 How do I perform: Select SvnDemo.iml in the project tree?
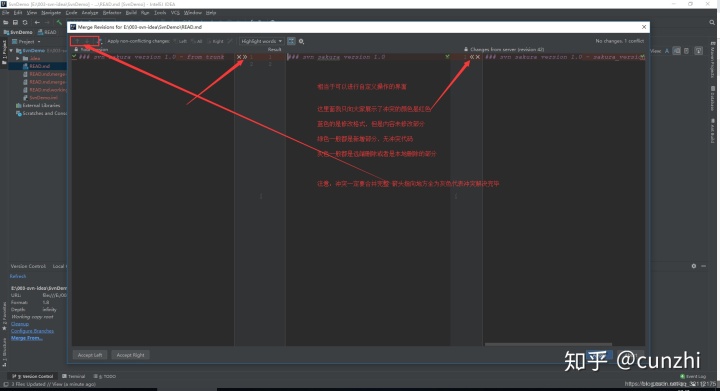pos(40,97)
